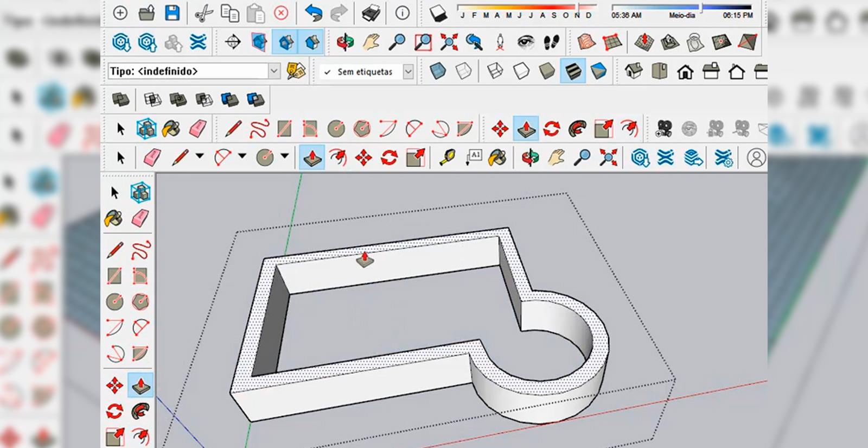Open Model Info via the circled i icon
The width and height of the screenshot is (868, 448).
pyautogui.click(x=402, y=13)
